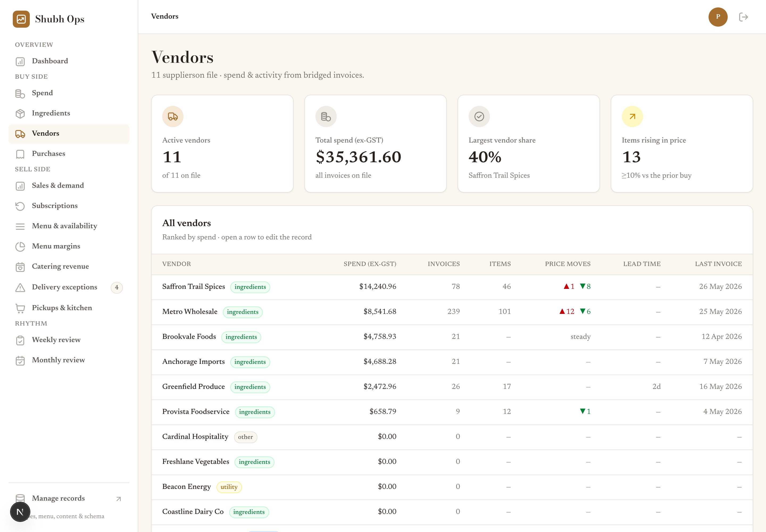Open the Anchorage Imports vendor record
This screenshot has height=532, width=766.
click(x=452, y=362)
